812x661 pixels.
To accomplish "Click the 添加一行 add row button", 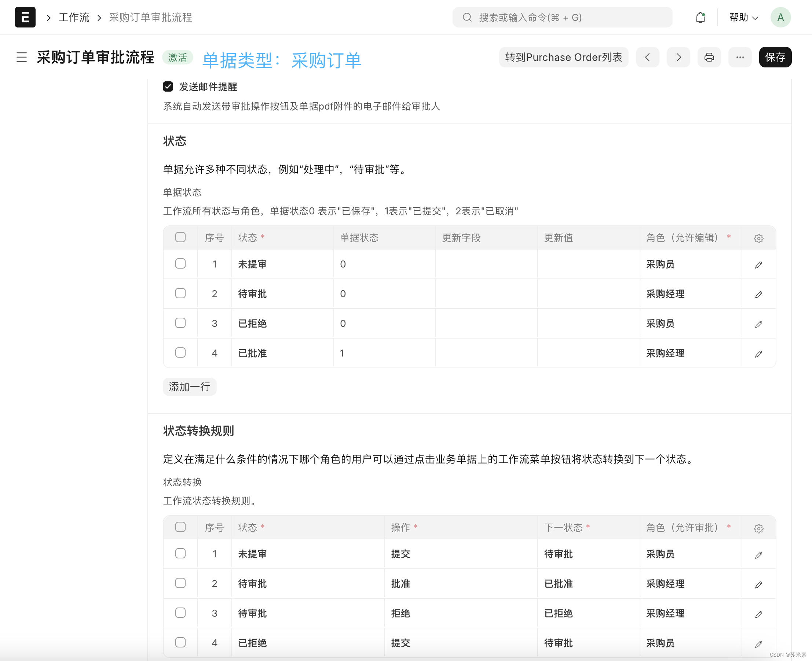I will pyautogui.click(x=189, y=387).
